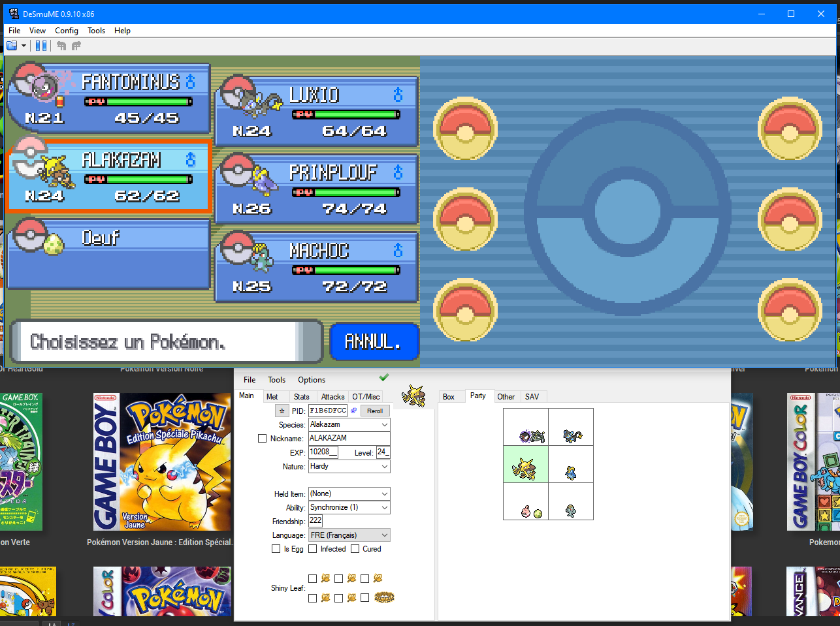Click the Friendship input field
This screenshot has height=626, width=840.
315,521
